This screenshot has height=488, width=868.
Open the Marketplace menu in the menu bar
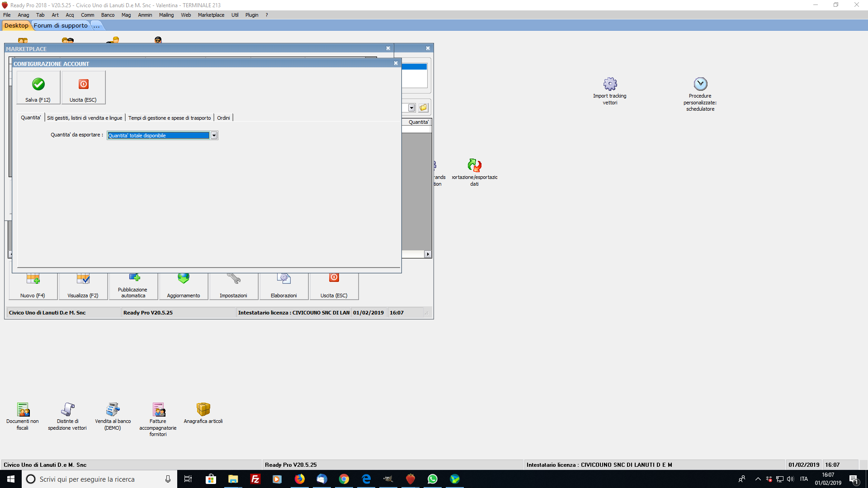click(211, 15)
